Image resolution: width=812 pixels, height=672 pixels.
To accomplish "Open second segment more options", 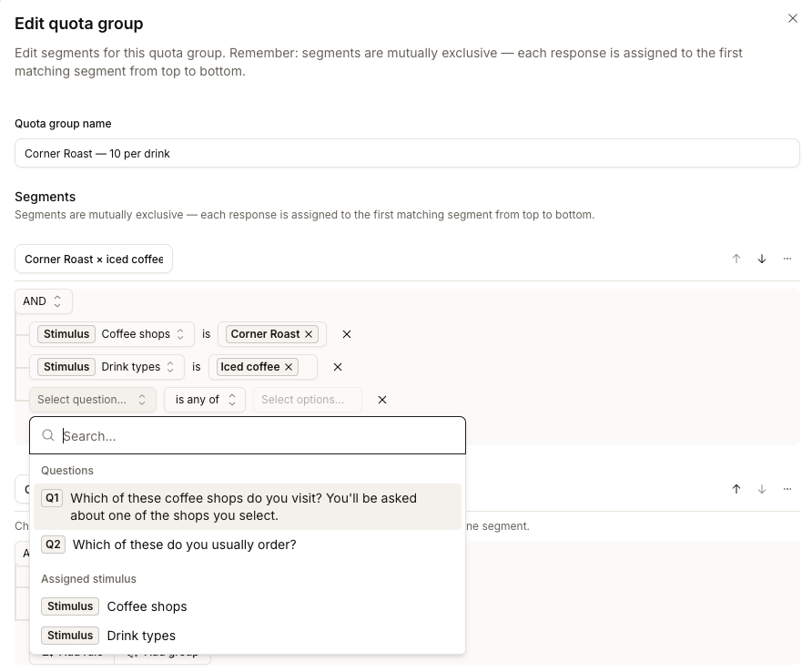I will 787,489.
